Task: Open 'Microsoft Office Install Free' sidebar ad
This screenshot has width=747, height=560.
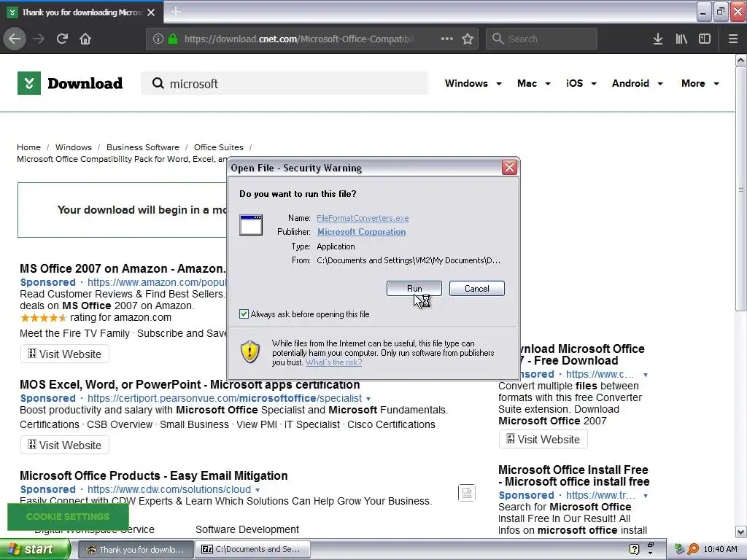Action: [573, 475]
